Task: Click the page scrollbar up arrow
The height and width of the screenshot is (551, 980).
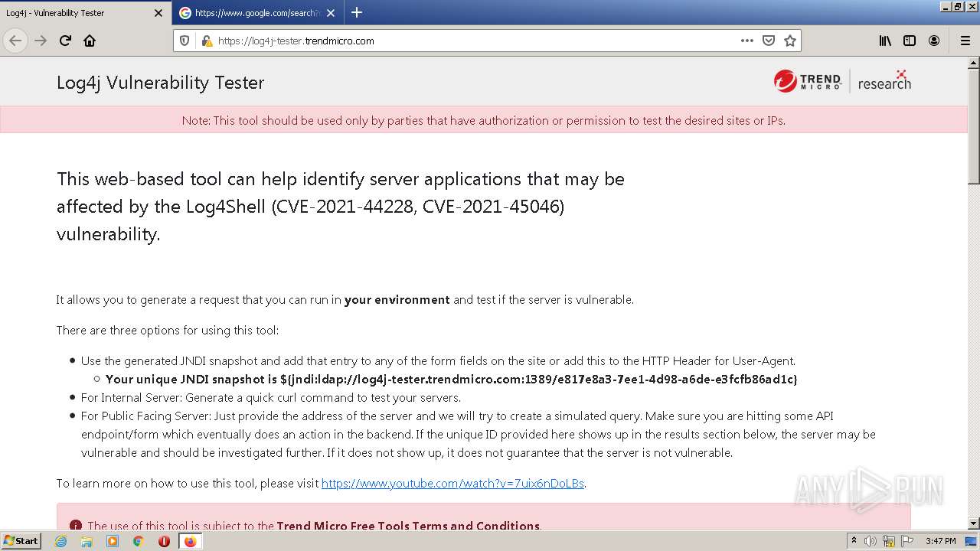Action: [974, 63]
